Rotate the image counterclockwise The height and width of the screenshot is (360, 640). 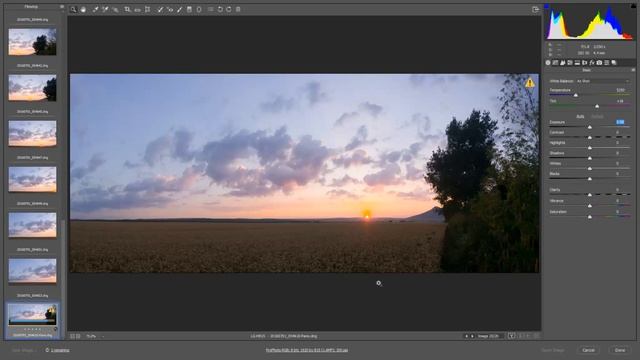[220, 9]
